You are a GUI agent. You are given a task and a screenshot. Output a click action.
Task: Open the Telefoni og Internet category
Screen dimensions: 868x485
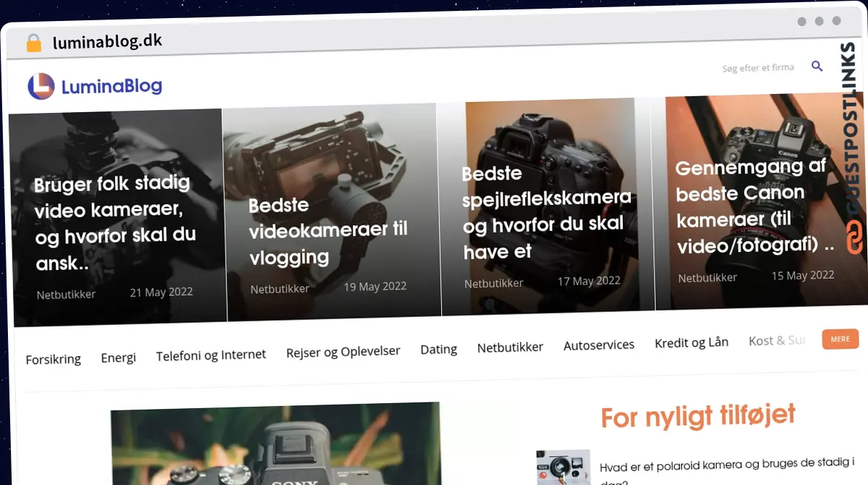[211, 355]
